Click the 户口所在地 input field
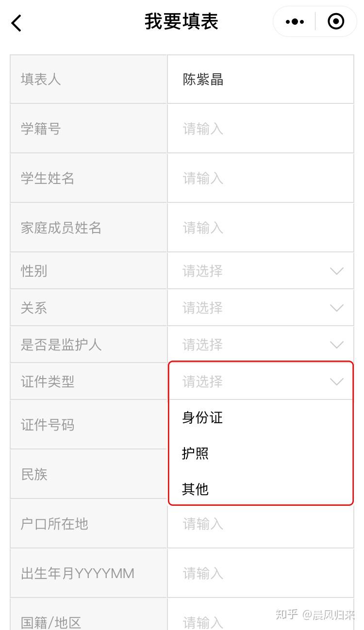 point(260,524)
